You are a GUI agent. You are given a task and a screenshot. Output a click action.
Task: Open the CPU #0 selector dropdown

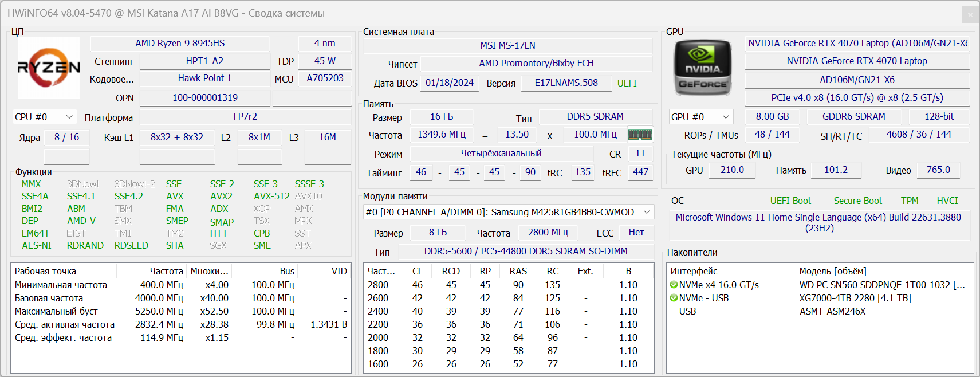pyautogui.click(x=45, y=117)
